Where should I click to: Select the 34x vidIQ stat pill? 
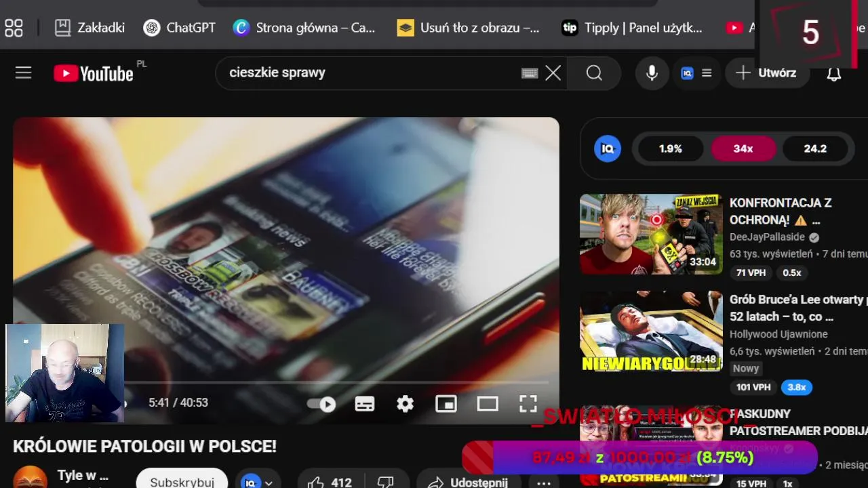pos(743,148)
